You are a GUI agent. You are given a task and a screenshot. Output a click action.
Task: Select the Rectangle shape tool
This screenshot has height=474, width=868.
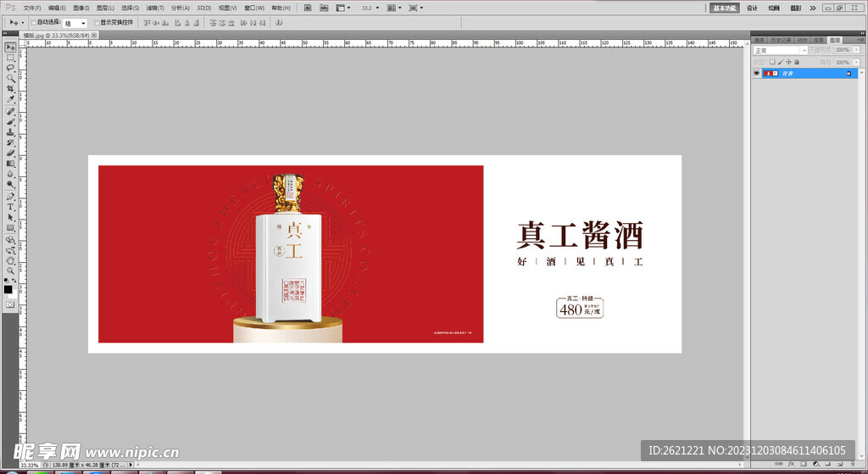(10, 228)
